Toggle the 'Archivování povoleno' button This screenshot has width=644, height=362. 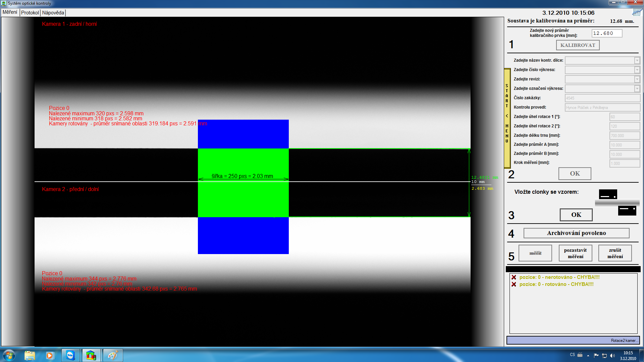click(576, 233)
